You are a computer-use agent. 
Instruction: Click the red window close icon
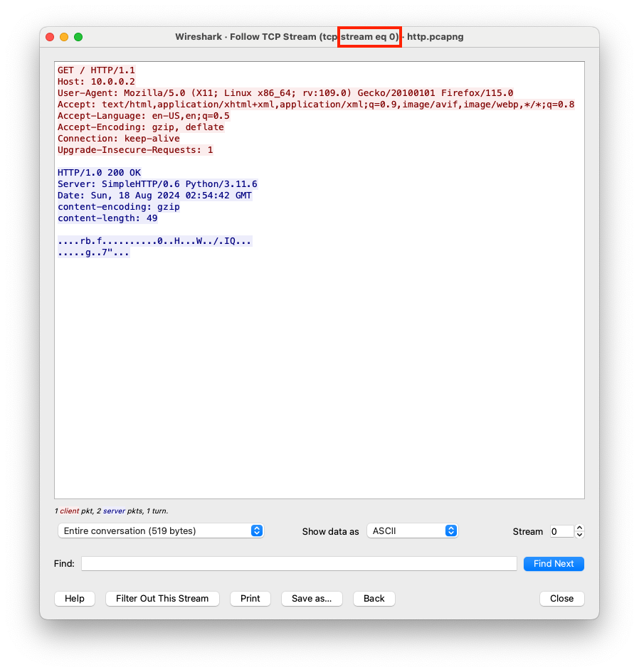point(50,37)
